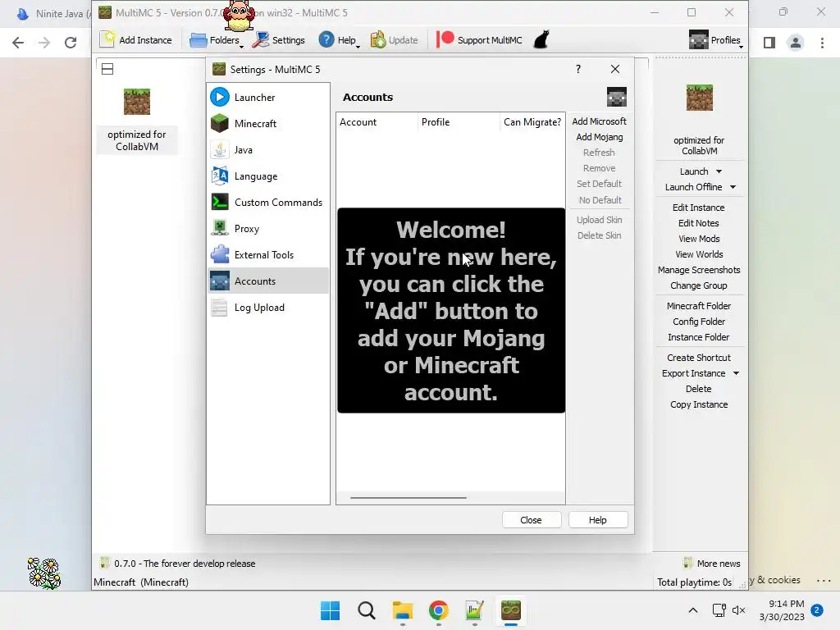The width and height of the screenshot is (840, 630).
Task: Open the Instance Folder
Action: pos(699,337)
